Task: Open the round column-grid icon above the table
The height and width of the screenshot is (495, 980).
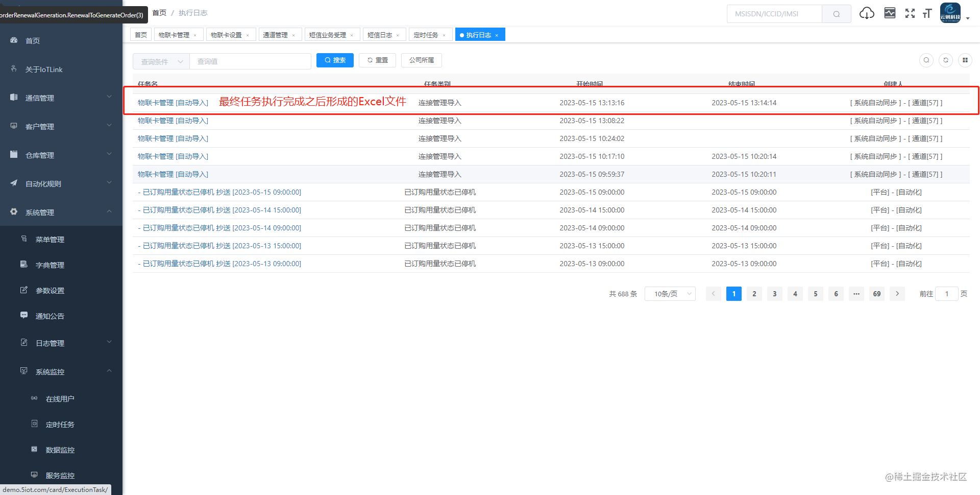Action: pyautogui.click(x=965, y=60)
